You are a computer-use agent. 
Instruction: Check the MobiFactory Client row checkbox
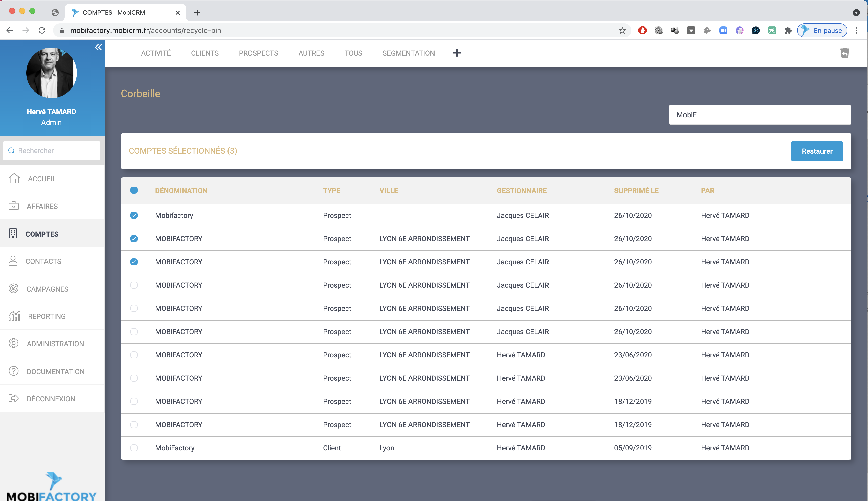[x=134, y=448]
